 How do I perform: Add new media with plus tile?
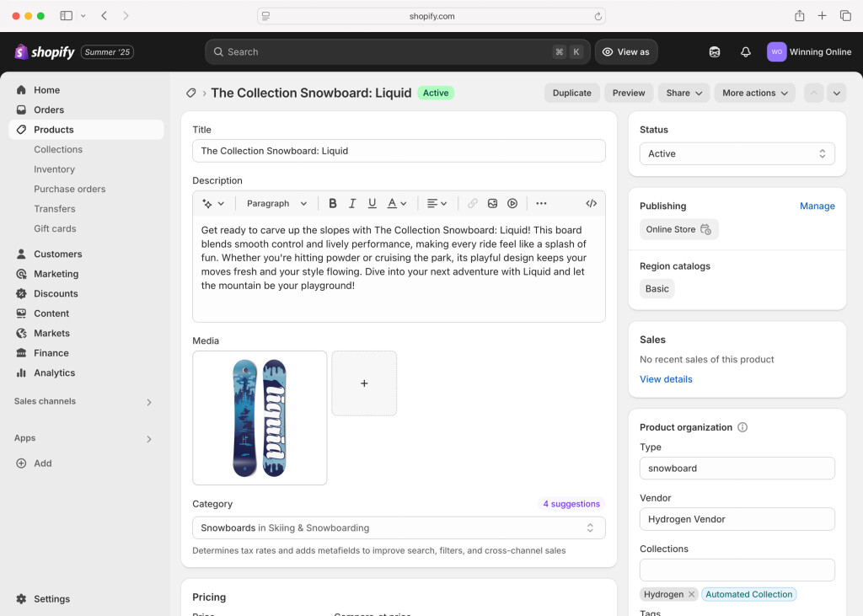(364, 383)
